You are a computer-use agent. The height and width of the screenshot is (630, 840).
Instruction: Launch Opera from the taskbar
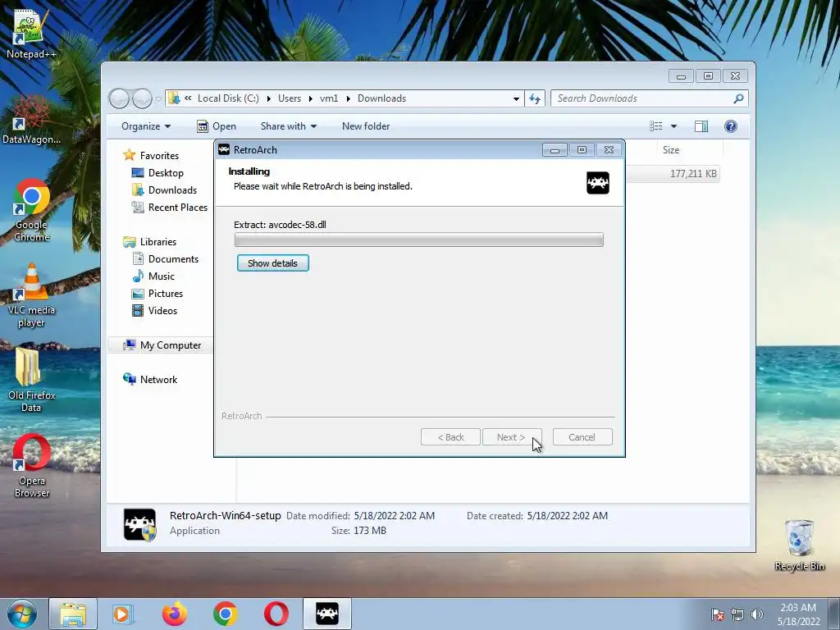[x=276, y=614]
